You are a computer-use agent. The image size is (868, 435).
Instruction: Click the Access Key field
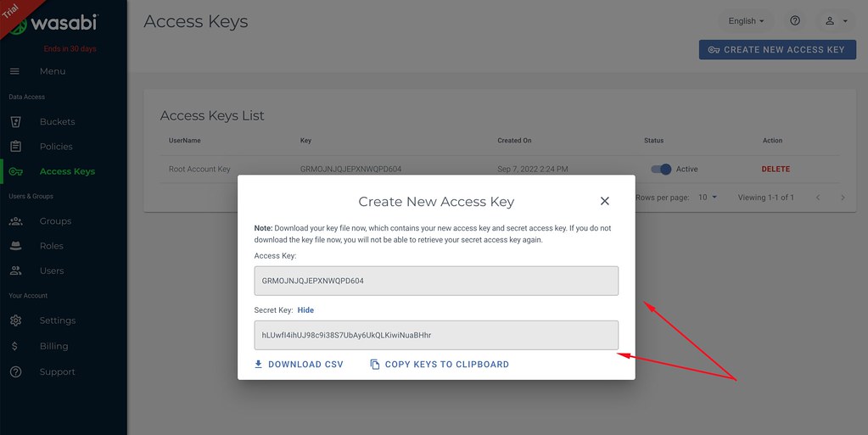tap(436, 281)
